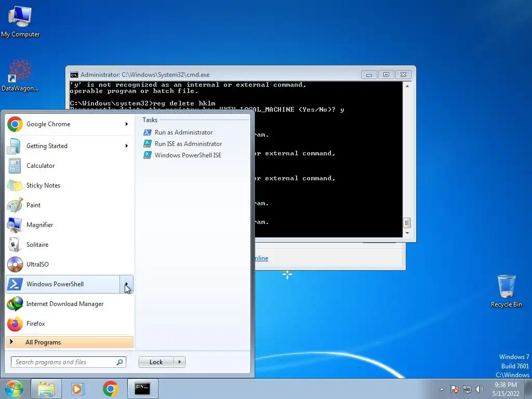Open the Action Center flag icon
The height and width of the screenshot is (399, 532).
point(454,389)
